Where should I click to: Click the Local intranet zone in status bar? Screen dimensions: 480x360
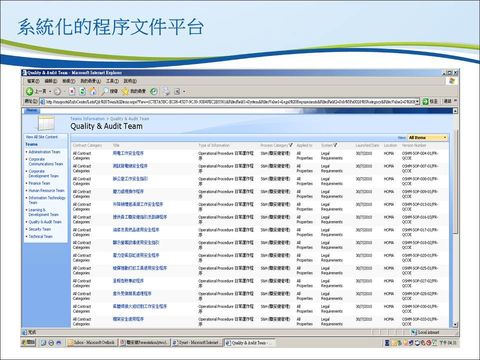425,332
